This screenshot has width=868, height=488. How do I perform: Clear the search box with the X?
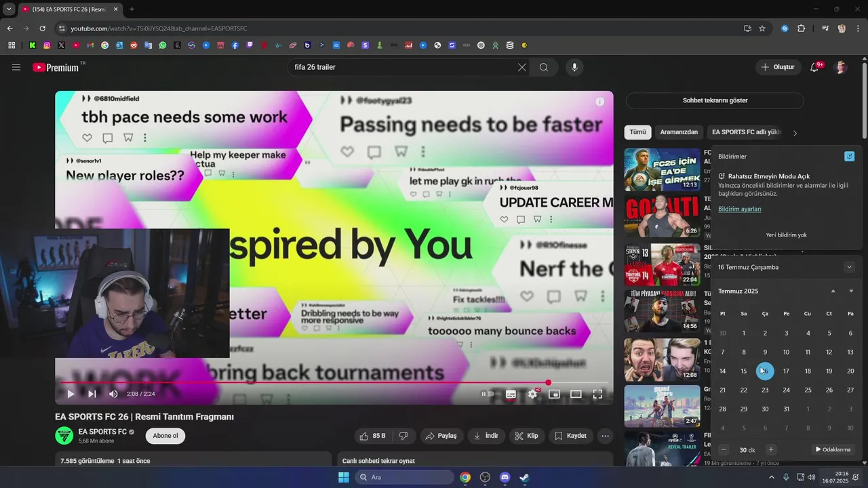[521, 67]
